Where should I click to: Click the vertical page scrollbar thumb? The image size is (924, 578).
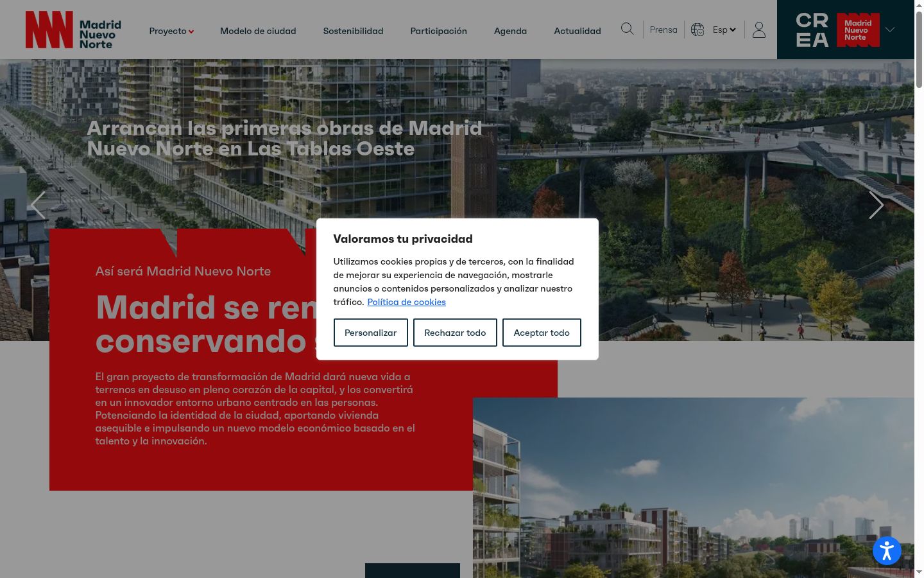pos(919,50)
